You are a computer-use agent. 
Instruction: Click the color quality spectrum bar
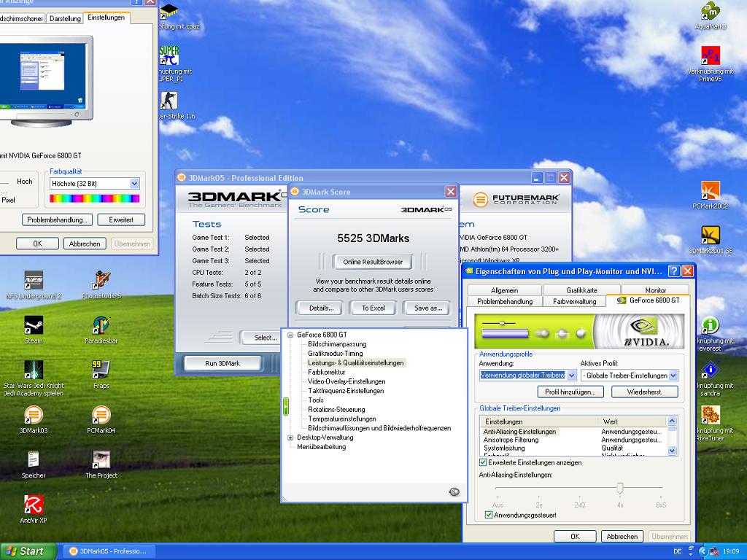click(x=94, y=198)
